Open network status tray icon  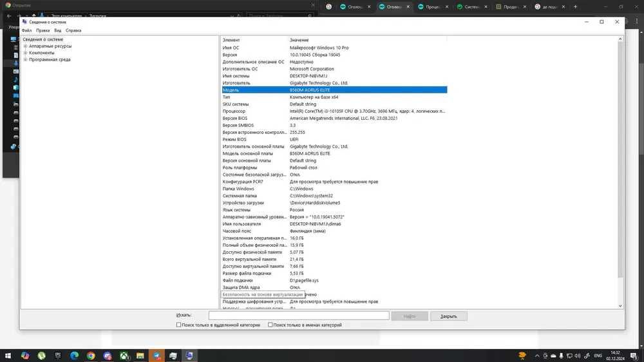click(569, 356)
